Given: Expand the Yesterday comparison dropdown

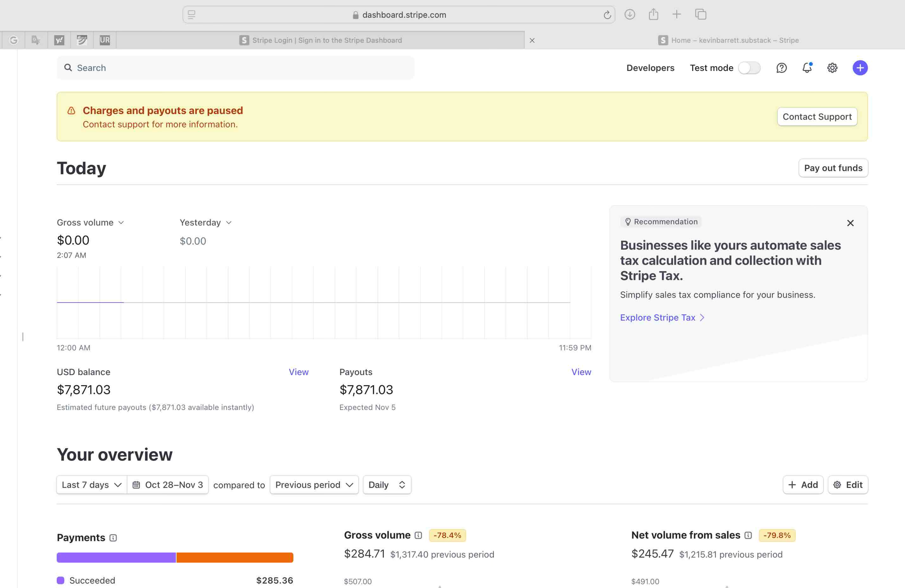Looking at the screenshot, I should pyautogui.click(x=206, y=222).
